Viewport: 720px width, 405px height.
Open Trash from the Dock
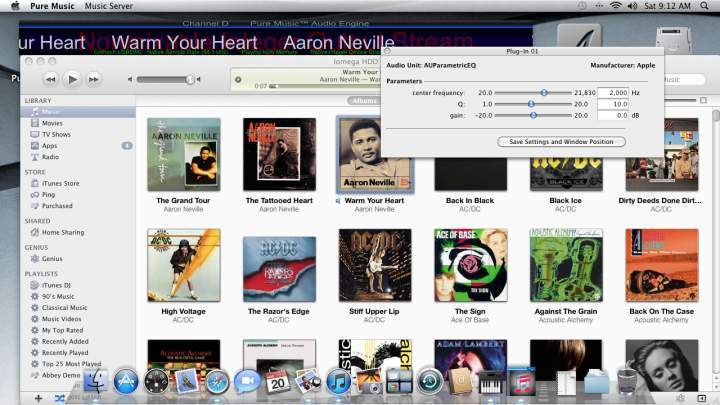(x=627, y=382)
